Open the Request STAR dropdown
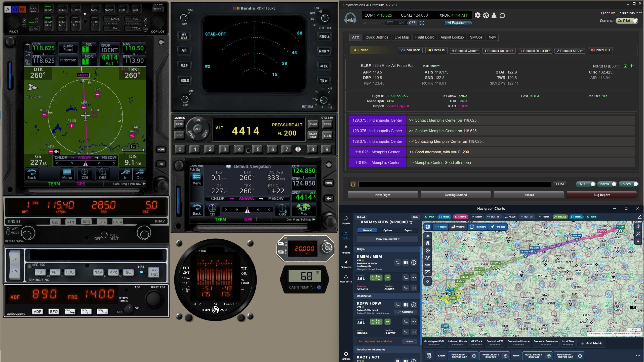The width and height of the screenshot is (644, 362). pyautogui.click(x=570, y=51)
